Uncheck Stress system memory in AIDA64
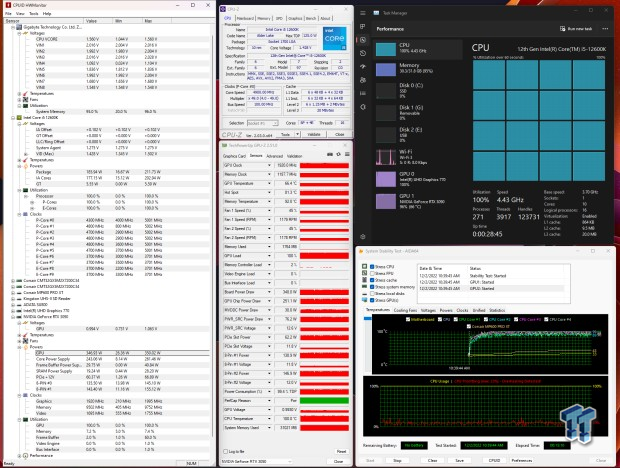Viewport: 620px width, 468px height. click(372, 287)
